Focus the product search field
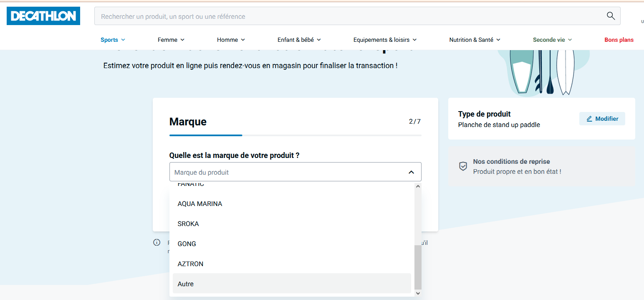The height and width of the screenshot is (300, 644). click(357, 16)
